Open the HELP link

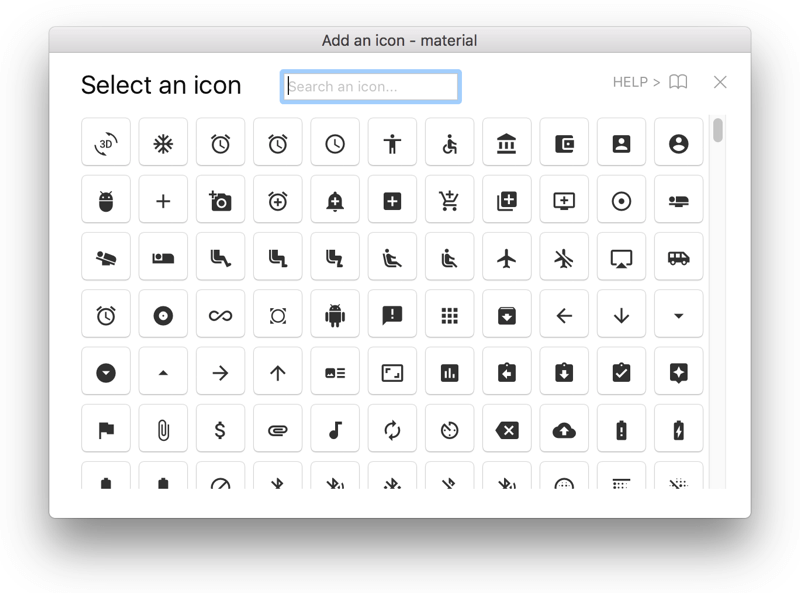[636, 82]
